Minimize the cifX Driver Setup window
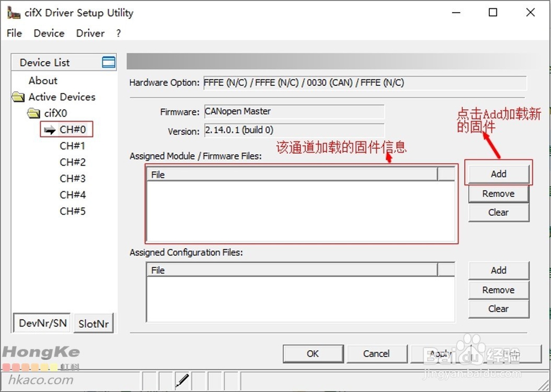Viewport: 551px width, 392px height. [x=456, y=13]
